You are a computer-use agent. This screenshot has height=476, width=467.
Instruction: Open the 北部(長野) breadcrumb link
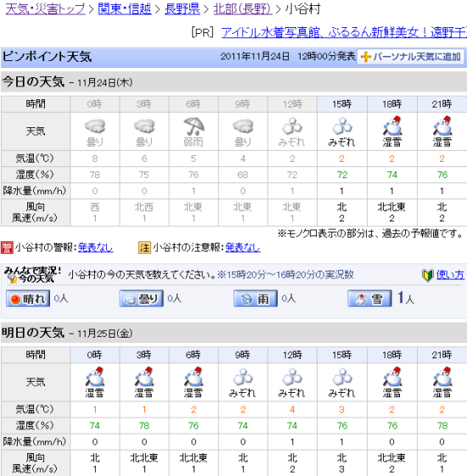[x=243, y=8]
